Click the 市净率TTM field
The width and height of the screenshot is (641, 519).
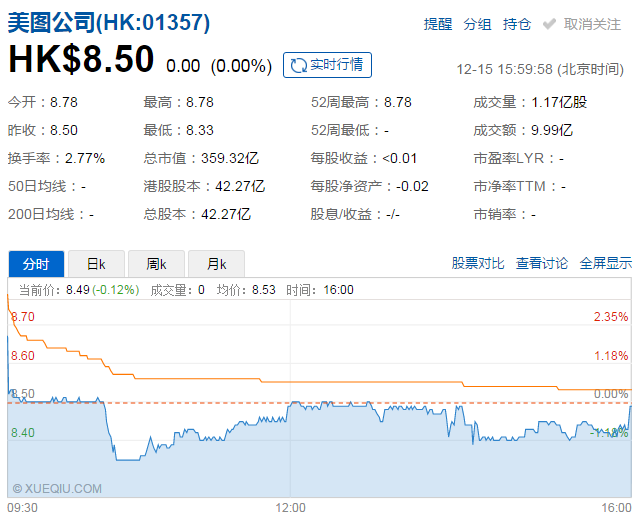[x=520, y=186]
